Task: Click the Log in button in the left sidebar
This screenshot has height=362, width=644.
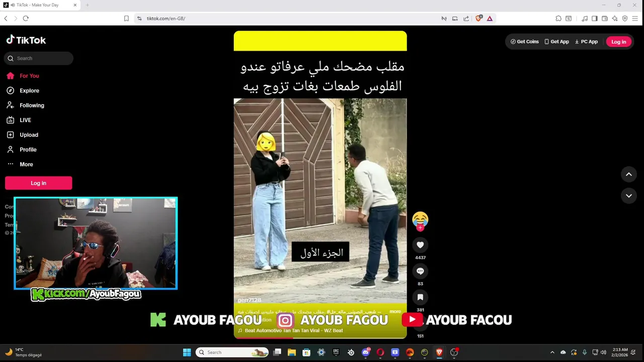Action: point(38,183)
